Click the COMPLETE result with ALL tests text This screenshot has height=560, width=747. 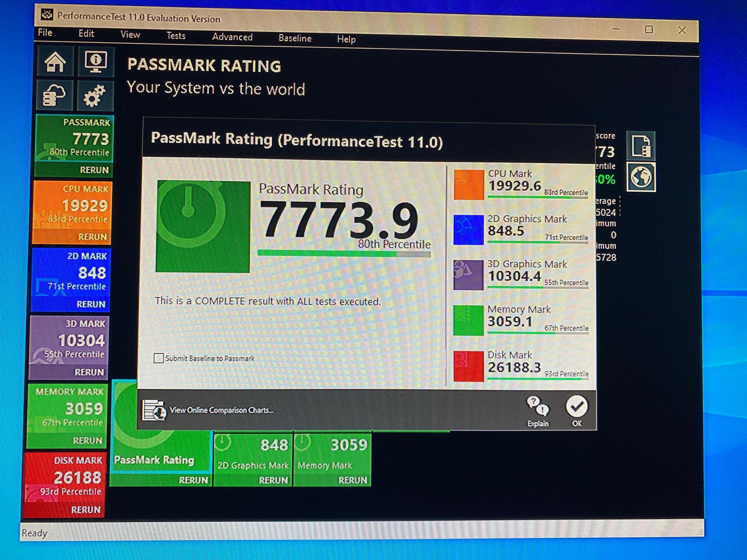click(x=268, y=301)
